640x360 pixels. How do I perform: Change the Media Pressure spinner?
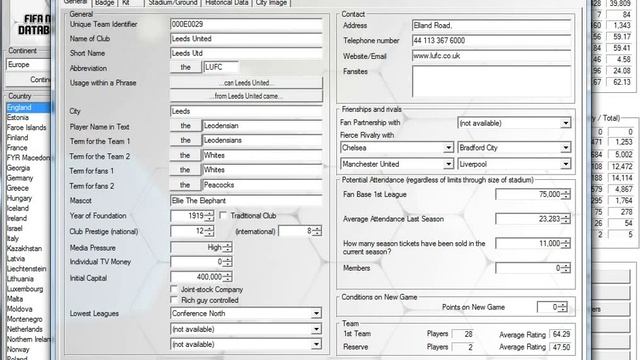(x=227, y=247)
